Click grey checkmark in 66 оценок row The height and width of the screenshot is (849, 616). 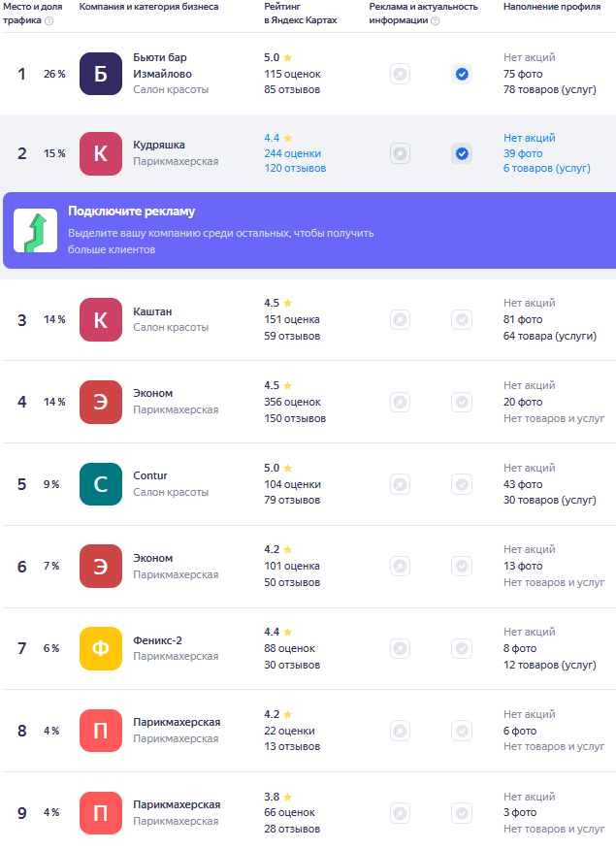(x=462, y=813)
